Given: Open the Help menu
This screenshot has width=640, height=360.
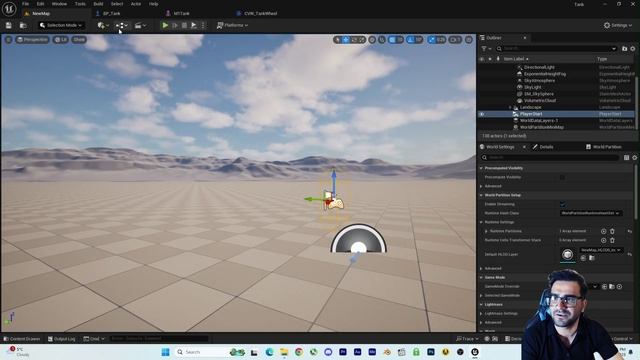Looking at the screenshot, I should (x=153, y=4).
